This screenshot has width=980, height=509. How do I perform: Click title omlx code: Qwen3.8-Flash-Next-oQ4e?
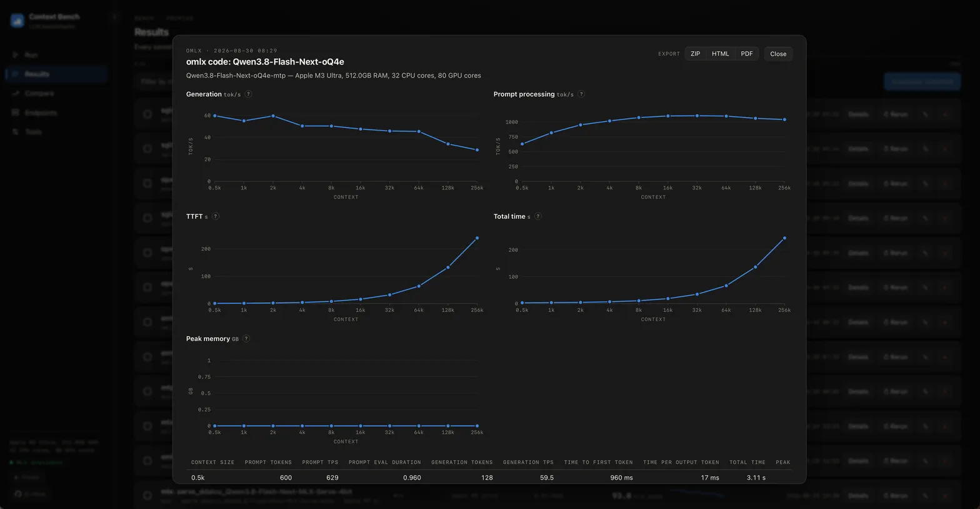point(265,62)
